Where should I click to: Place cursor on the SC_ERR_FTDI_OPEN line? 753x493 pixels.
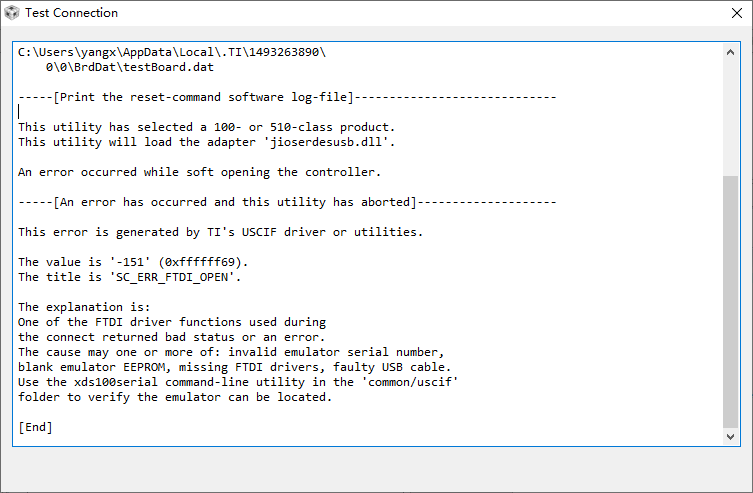(130, 277)
